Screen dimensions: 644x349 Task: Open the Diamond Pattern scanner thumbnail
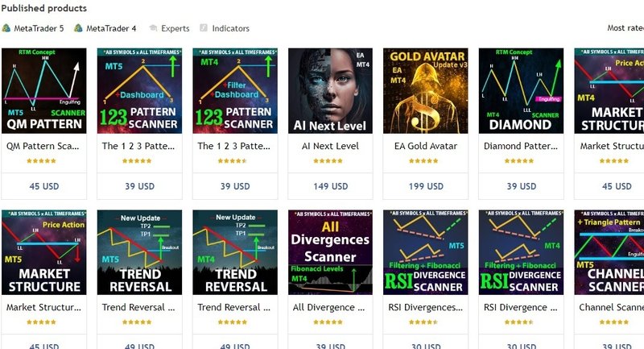tap(521, 91)
